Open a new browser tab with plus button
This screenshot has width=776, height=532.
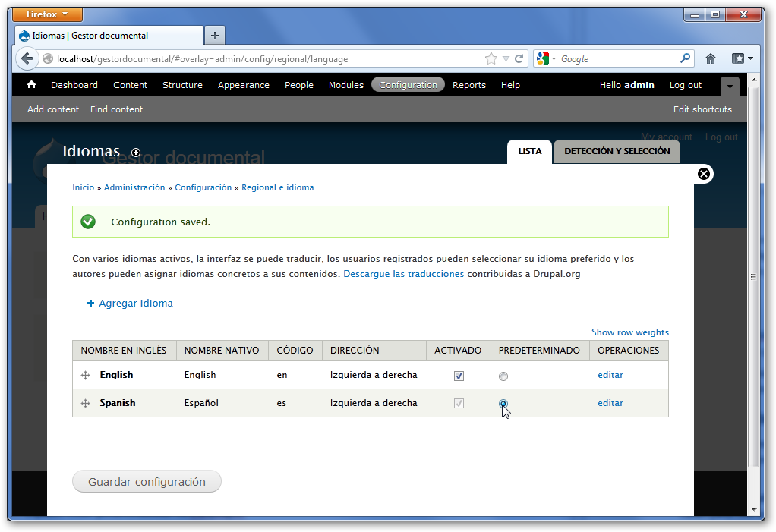click(215, 35)
